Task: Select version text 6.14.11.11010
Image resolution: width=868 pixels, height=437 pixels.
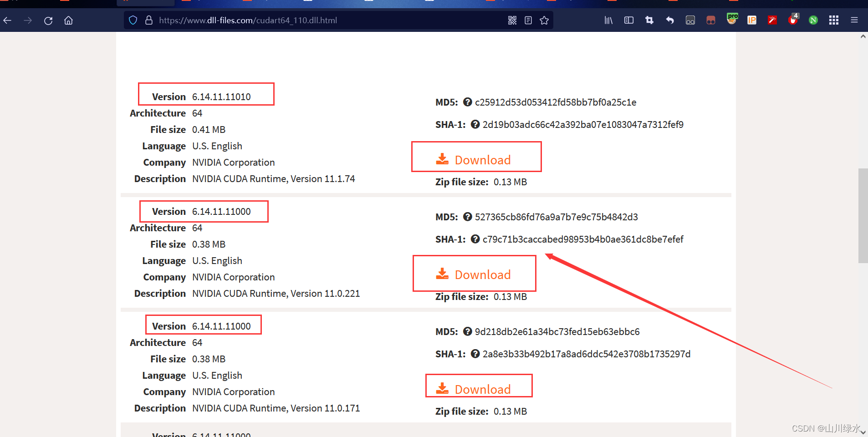Action: (221, 97)
